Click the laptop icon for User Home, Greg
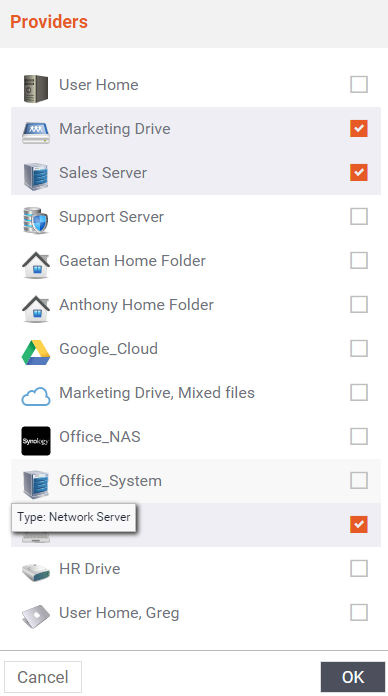 pyautogui.click(x=36, y=616)
